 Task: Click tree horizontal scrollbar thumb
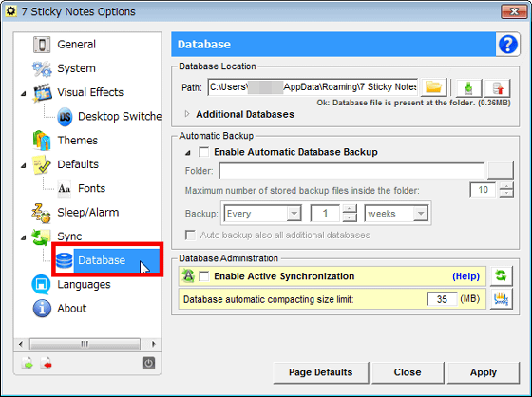click(x=85, y=344)
